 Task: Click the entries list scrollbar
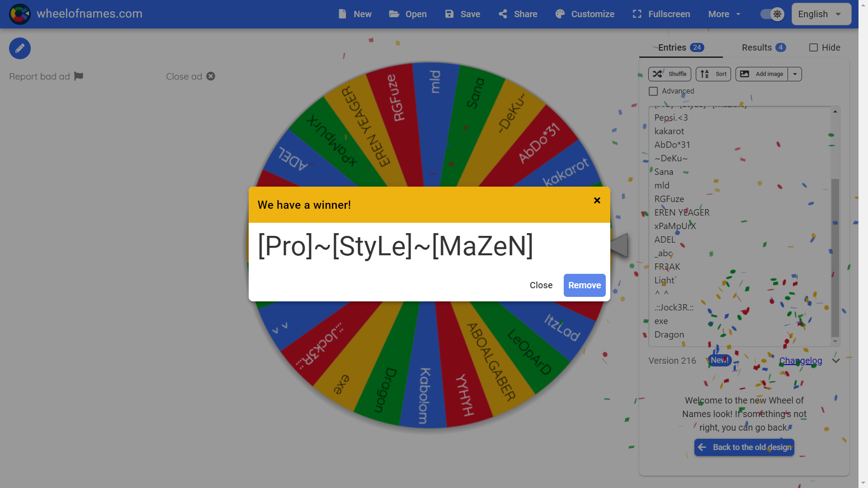[x=835, y=258]
